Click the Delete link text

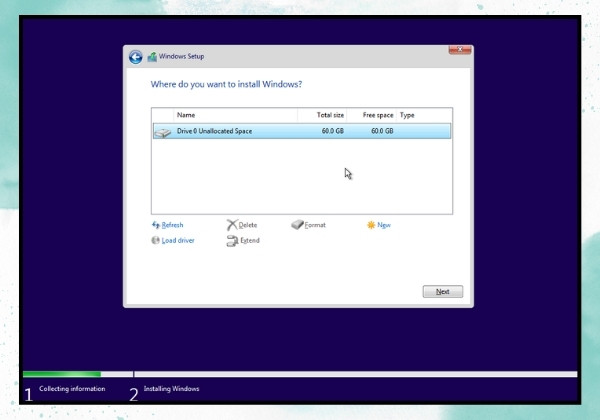(248, 225)
